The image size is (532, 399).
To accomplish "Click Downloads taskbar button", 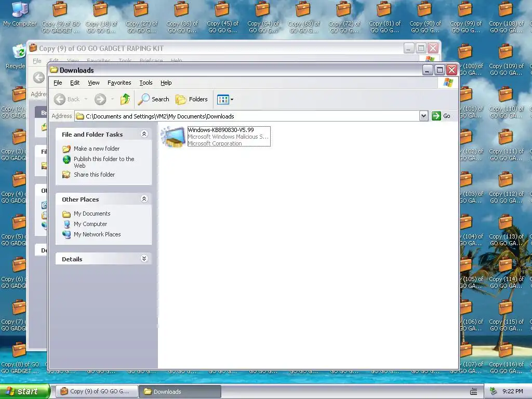I will click(179, 392).
